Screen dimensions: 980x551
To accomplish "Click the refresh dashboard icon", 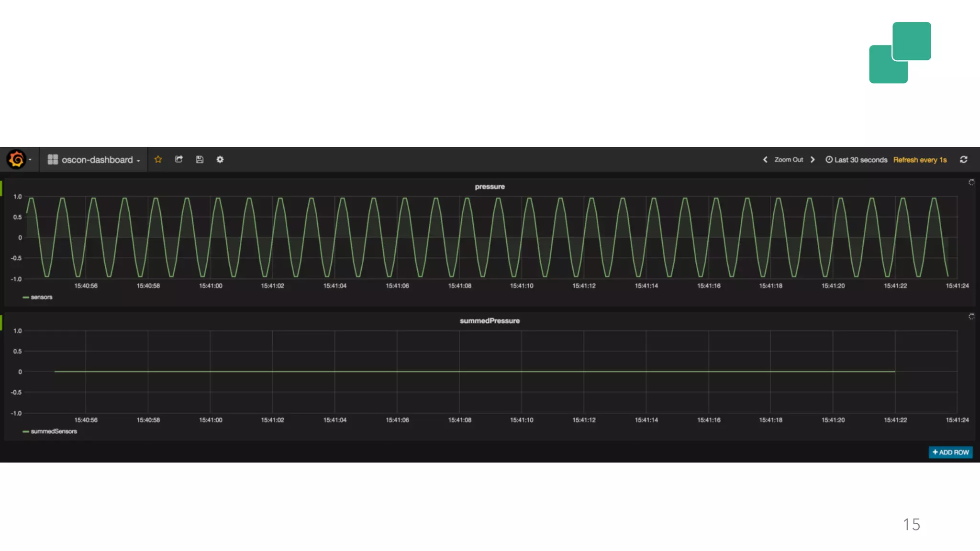I will tap(963, 159).
